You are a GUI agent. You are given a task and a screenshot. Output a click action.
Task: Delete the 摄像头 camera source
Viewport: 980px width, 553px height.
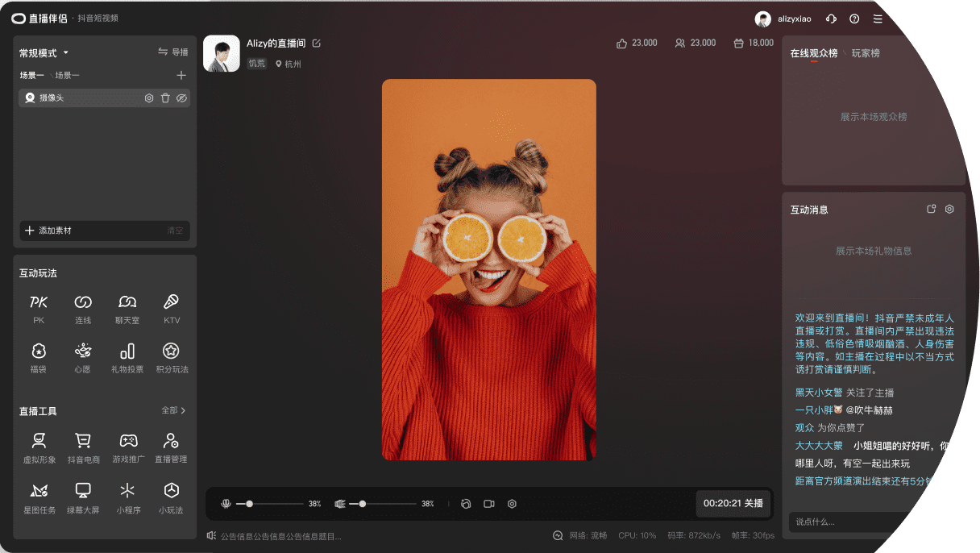point(165,98)
